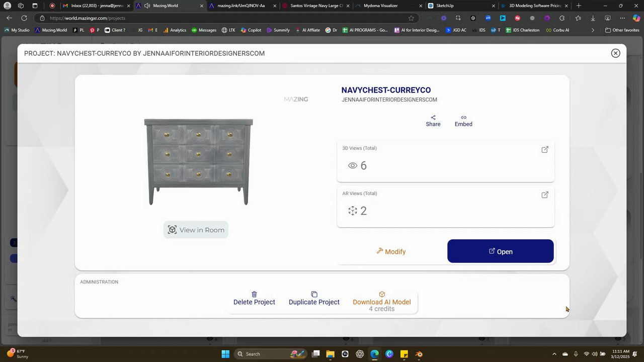The image size is (644, 362).
Task: Click the taskbar Search box
Action: (270, 354)
